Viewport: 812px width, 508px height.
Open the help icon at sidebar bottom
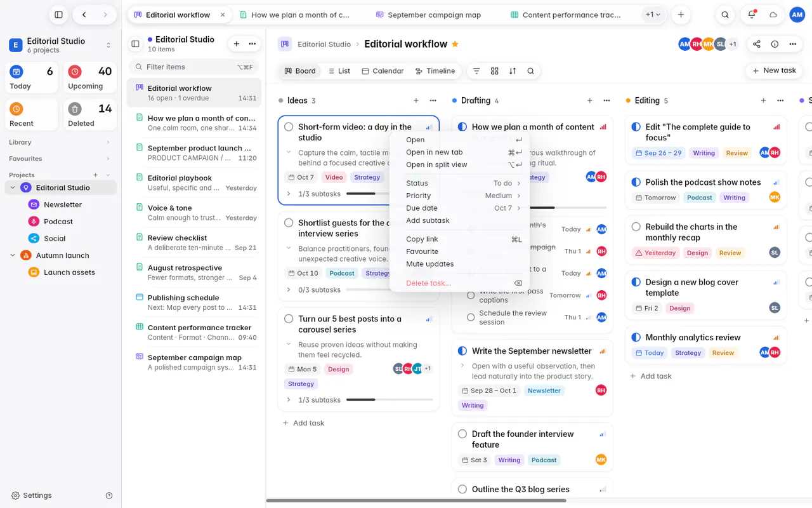[109, 495]
